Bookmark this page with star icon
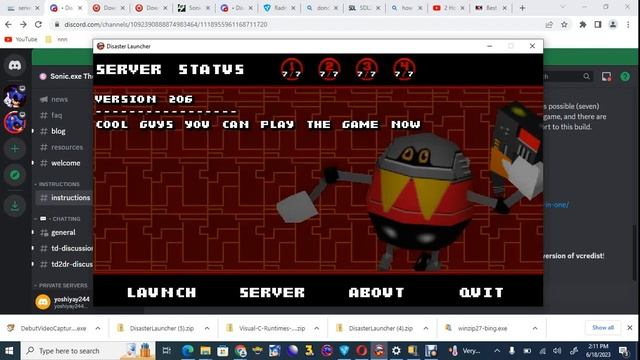Viewport: 640px width, 360px height. click(564, 24)
